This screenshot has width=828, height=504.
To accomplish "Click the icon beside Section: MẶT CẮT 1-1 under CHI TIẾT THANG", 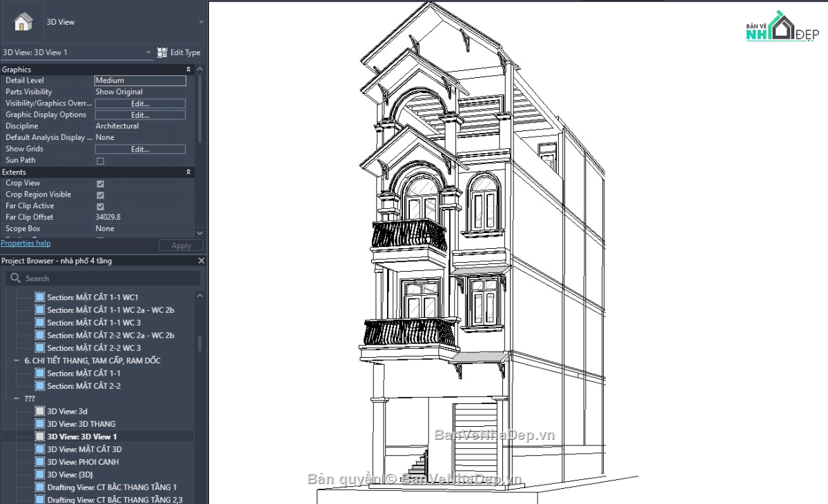I will 39,373.
